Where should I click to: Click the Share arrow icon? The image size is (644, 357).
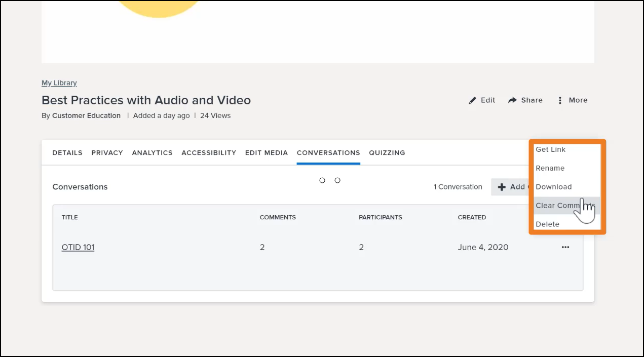[x=512, y=100]
